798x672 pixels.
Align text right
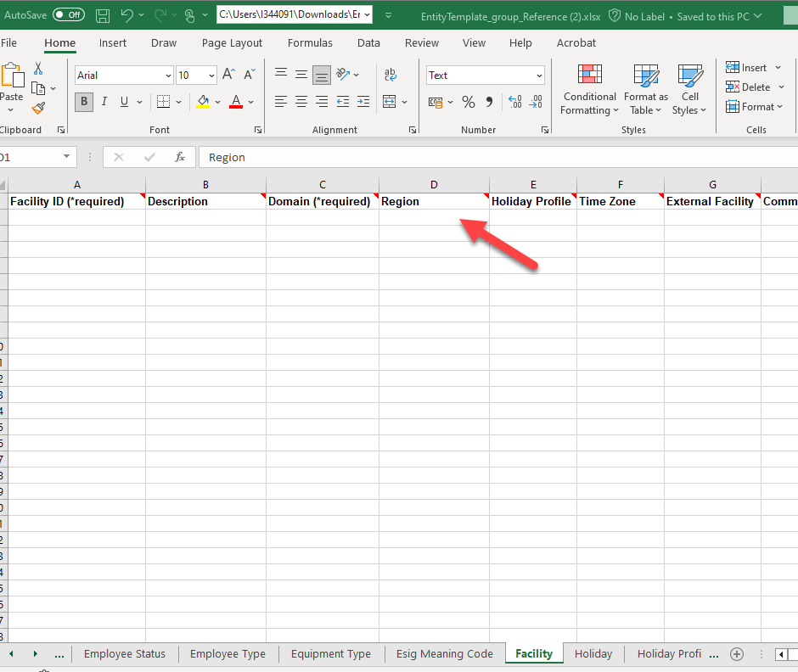pos(322,102)
